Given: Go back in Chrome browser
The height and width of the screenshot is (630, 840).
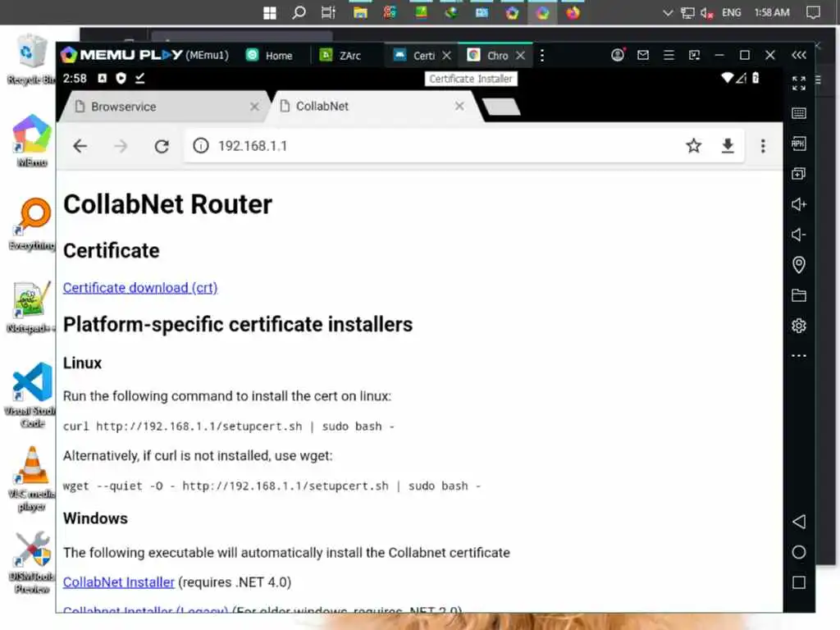Looking at the screenshot, I should (x=80, y=146).
